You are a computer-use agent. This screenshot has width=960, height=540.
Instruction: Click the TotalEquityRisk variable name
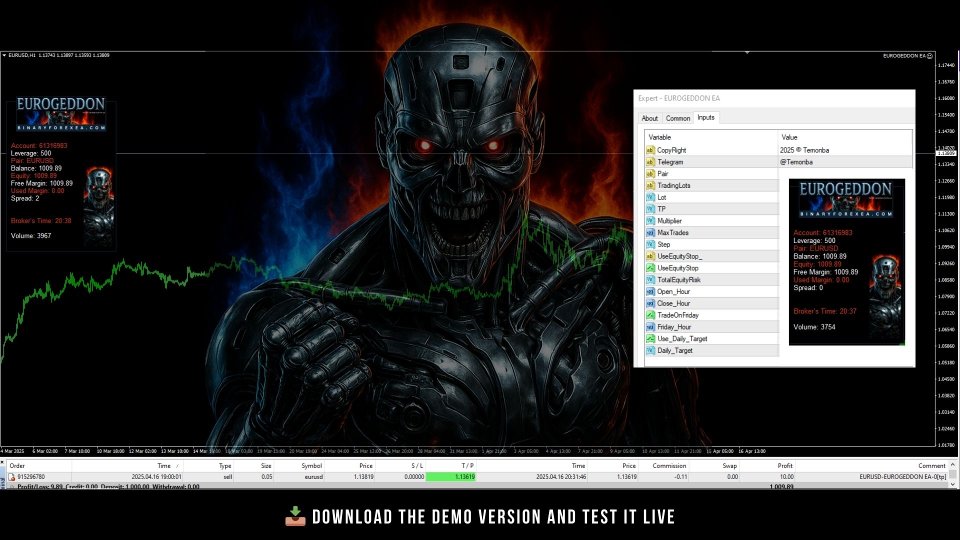(x=678, y=280)
